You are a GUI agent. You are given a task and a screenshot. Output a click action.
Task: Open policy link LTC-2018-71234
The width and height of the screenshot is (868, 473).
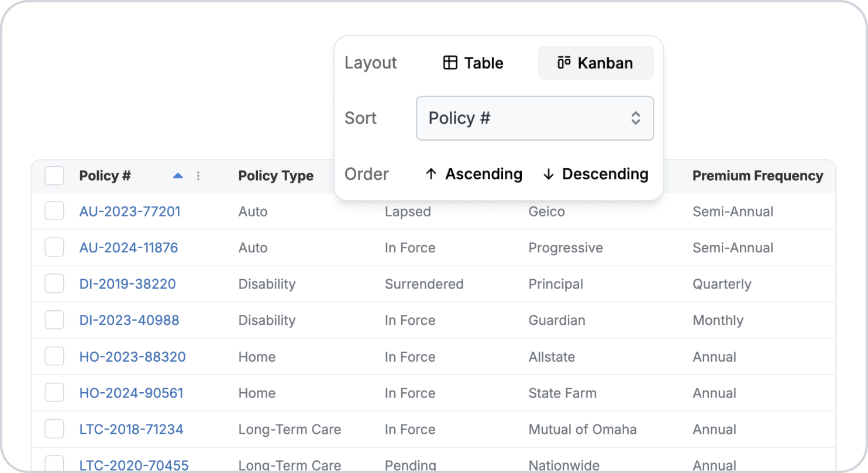coord(132,429)
